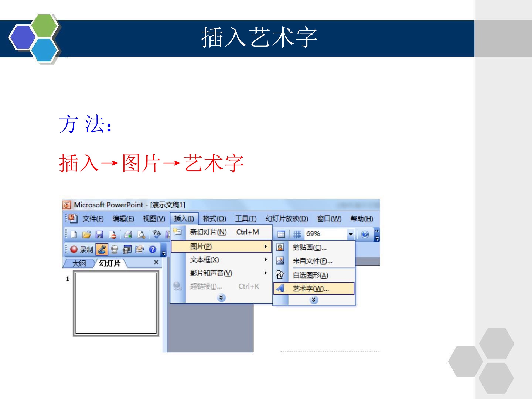Select 来自文件(F)... menu entry
The image size is (532, 399).
[314, 261]
